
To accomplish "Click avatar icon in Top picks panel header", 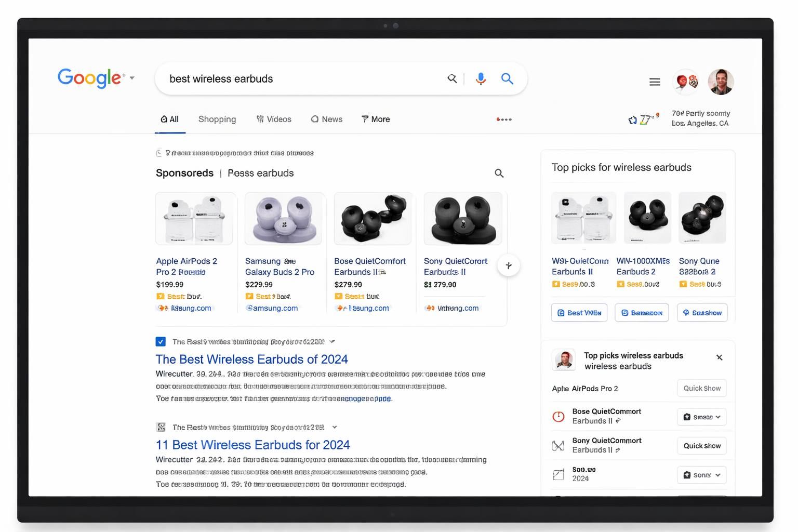I will point(564,360).
